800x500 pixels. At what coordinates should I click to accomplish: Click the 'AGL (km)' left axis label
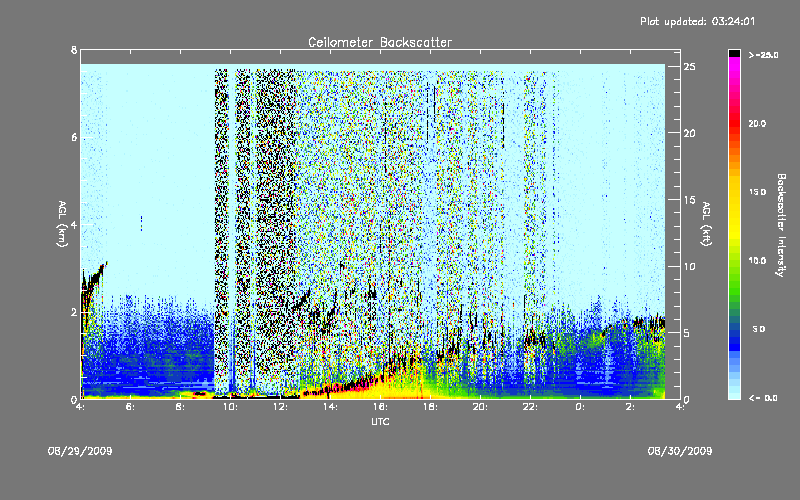[62, 224]
